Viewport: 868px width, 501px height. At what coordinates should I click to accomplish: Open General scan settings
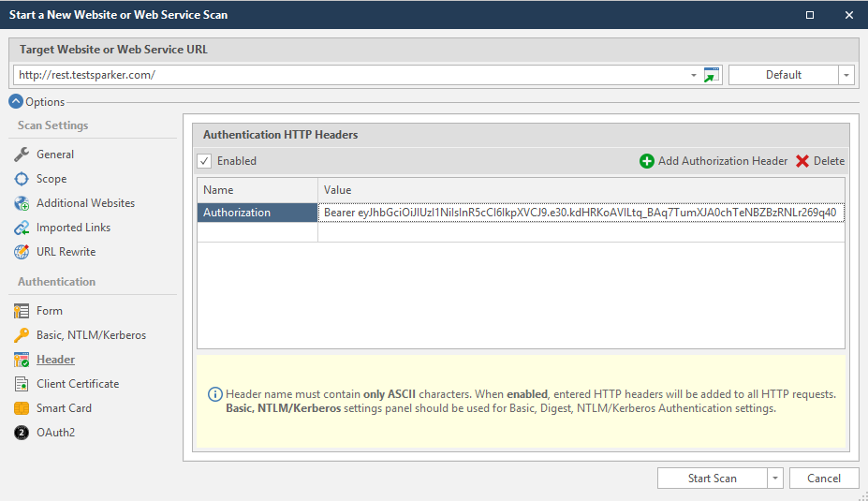[55, 155]
